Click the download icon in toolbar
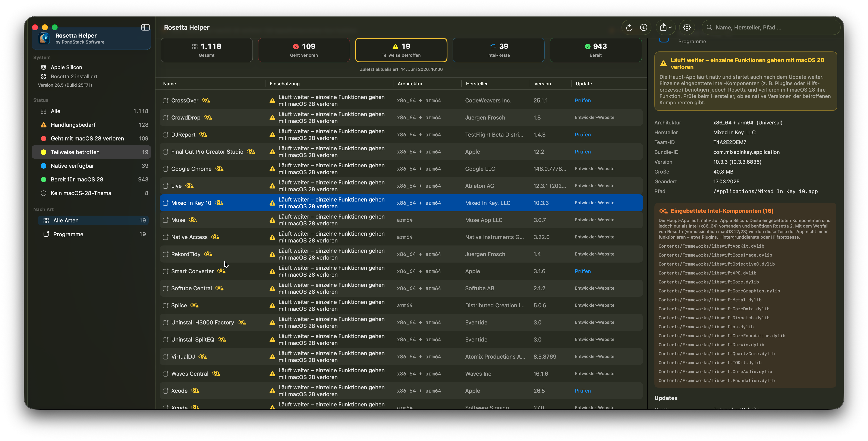This screenshot has width=868, height=441. click(643, 28)
